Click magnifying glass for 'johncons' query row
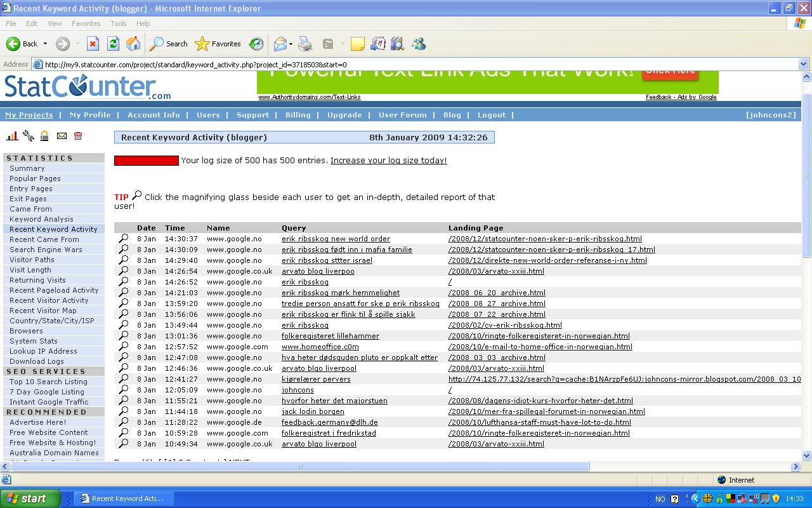Viewport: 812px width, 508px height. click(x=124, y=390)
